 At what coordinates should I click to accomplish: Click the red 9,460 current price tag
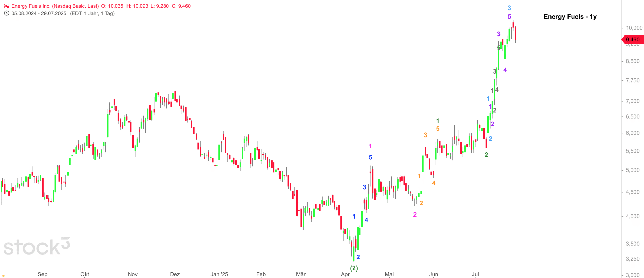coord(632,40)
